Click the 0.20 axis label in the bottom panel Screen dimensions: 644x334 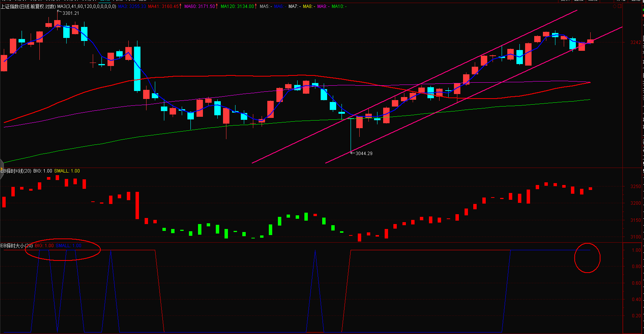tap(636, 316)
